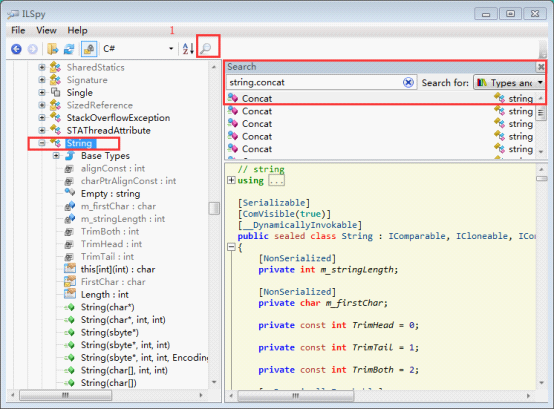Click search results scrollbar down arrow

(x=541, y=152)
